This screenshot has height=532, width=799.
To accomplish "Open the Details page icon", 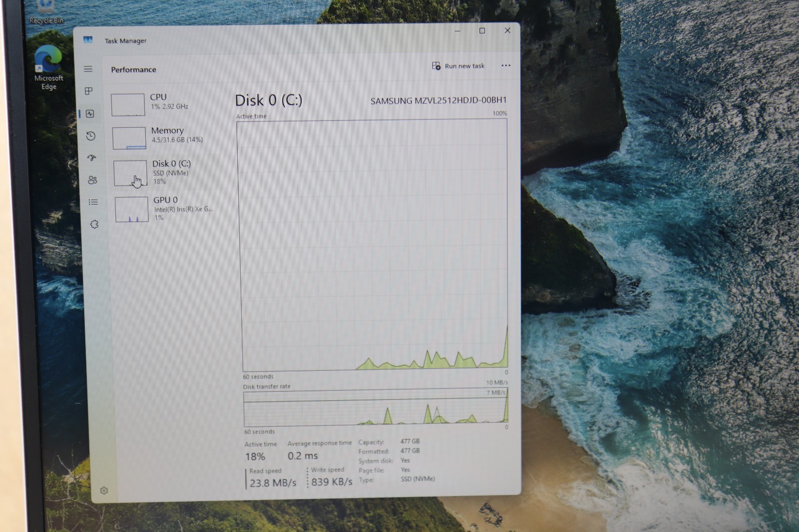I will pyautogui.click(x=93, y=202).
